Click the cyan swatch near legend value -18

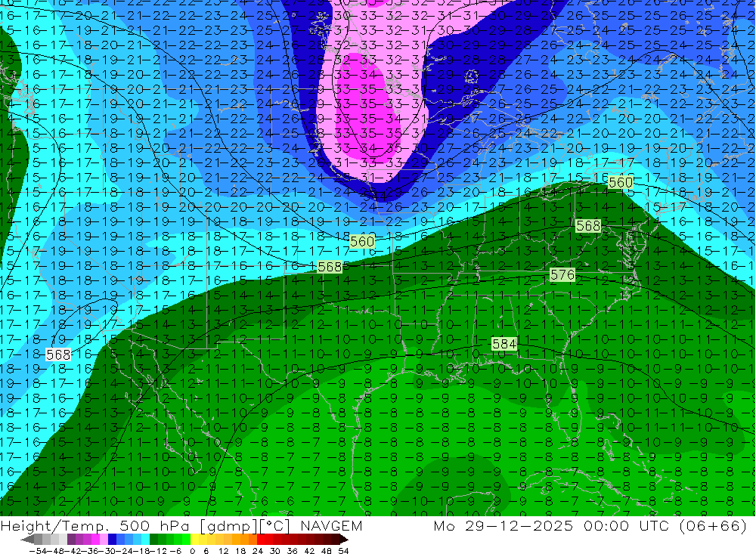[145, 539]
